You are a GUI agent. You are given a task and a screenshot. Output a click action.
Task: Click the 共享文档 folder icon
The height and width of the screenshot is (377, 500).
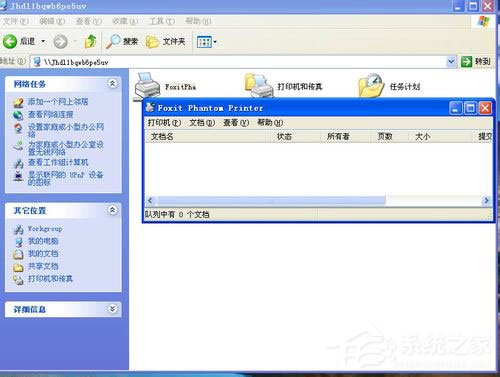pos(18,267)
